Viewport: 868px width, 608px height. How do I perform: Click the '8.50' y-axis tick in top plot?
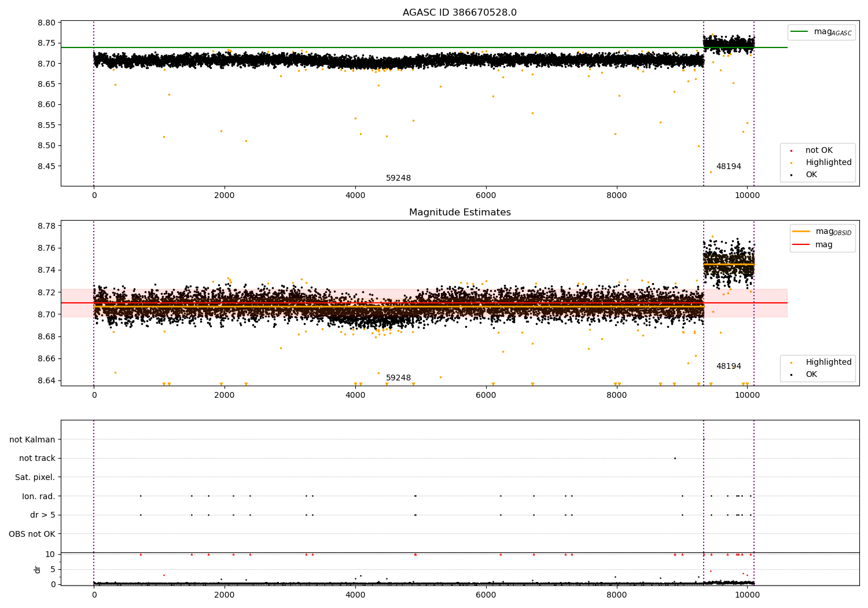click(x=46, y=146)
